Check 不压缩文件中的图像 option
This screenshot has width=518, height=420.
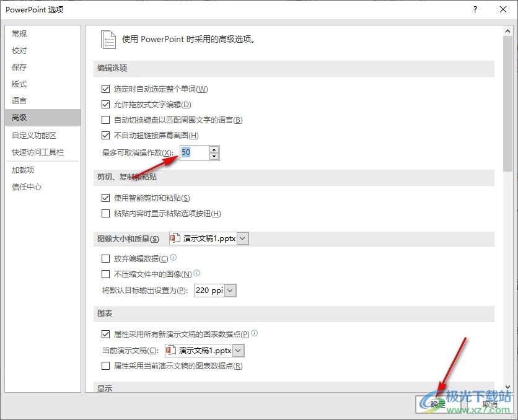105,274
